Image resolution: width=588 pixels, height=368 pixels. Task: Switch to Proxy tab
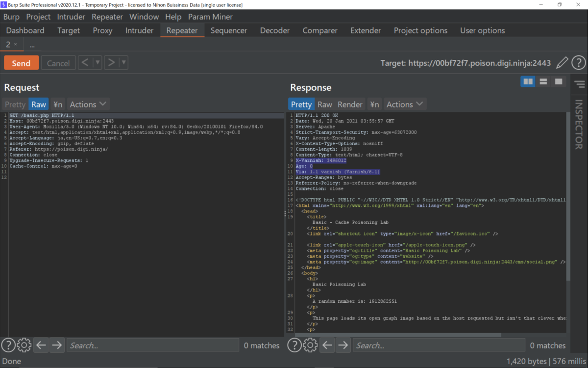pos(102,30)
